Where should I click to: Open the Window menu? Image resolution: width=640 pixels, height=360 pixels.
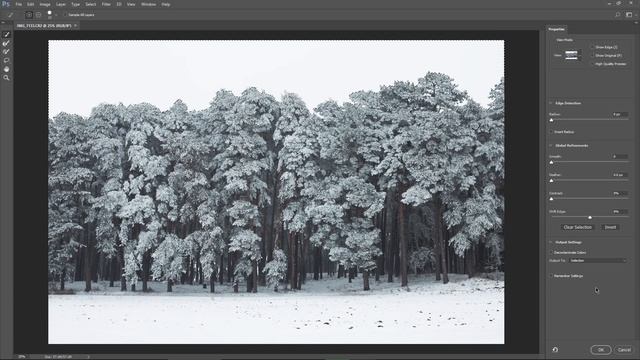coord(149,4)
